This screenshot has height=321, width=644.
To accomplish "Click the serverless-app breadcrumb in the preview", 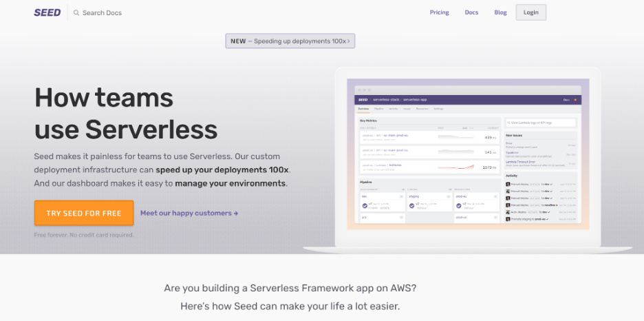I will click(415, 100).
